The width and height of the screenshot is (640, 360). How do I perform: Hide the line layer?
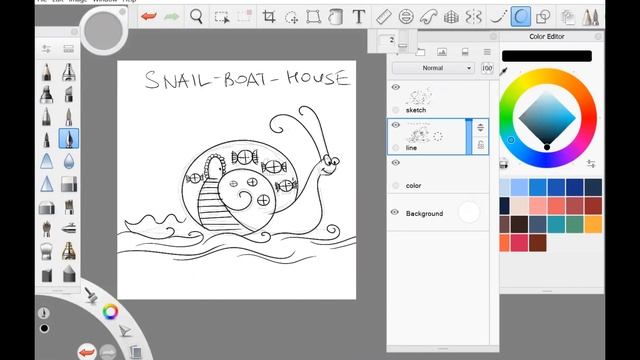tap(396, 125)
